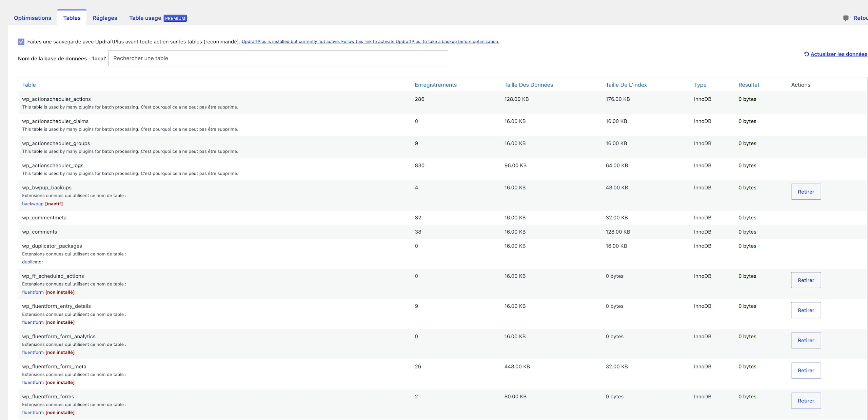Click the speech bubble icon near Retour
Image resolution: width=868 pixels, height=420 pixels.
[x=846, y=18]
